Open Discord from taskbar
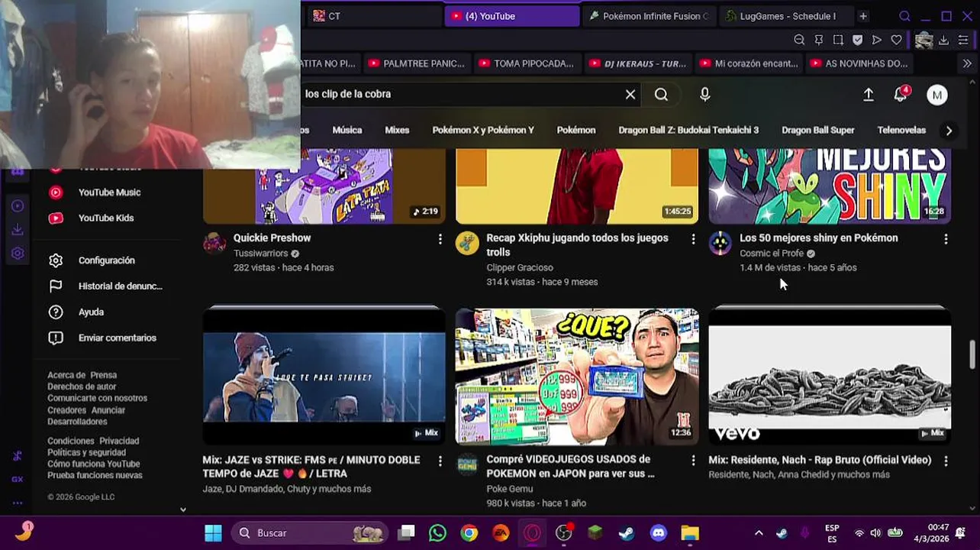Viewport: 980px width, 550px height. tap(658, 533)
